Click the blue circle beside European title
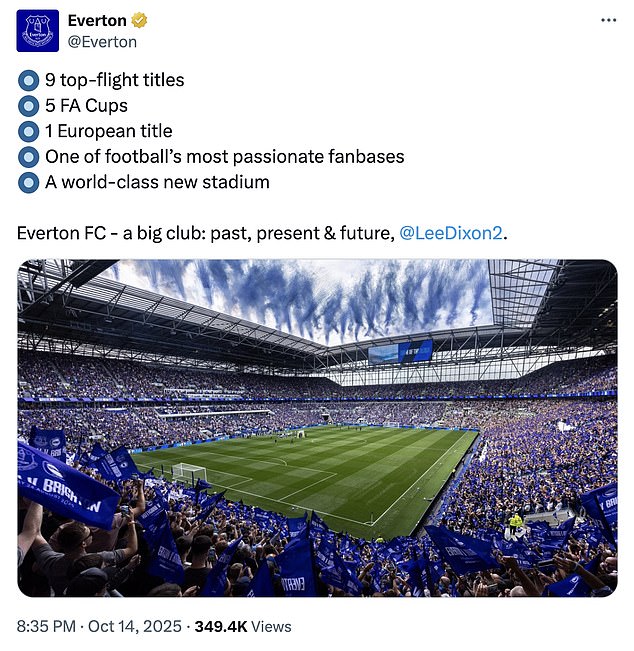This screenshot has width=634, height=651. coord(28,131)
